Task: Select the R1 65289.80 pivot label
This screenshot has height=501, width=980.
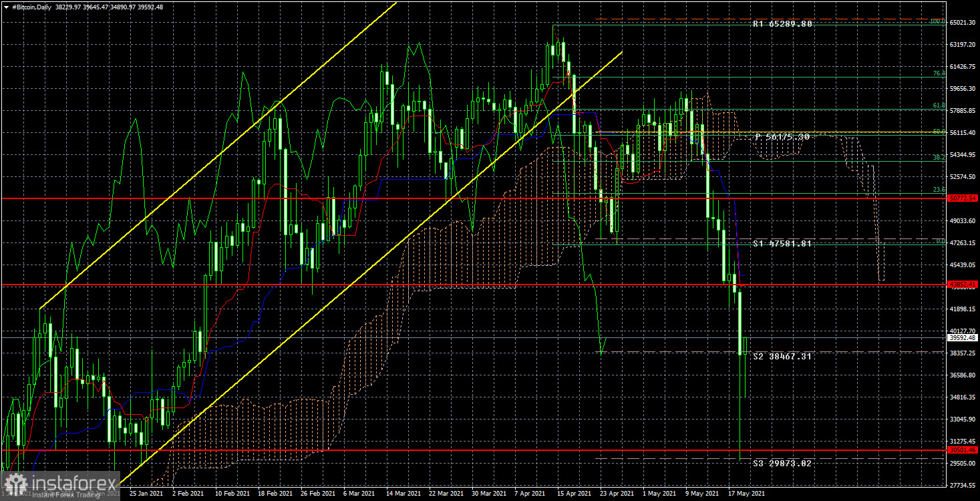Action: click(782, 24)
